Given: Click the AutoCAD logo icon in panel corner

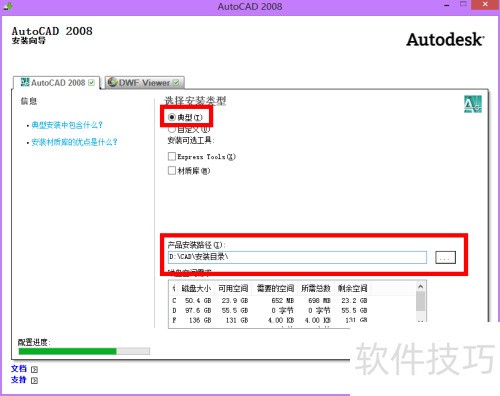Looking at the screenshot, I should [473, 104].
